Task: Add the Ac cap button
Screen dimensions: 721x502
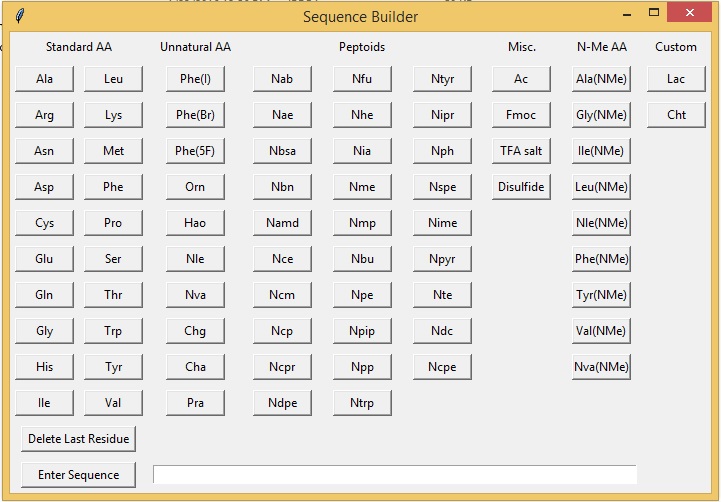Action: pos(521,79)
